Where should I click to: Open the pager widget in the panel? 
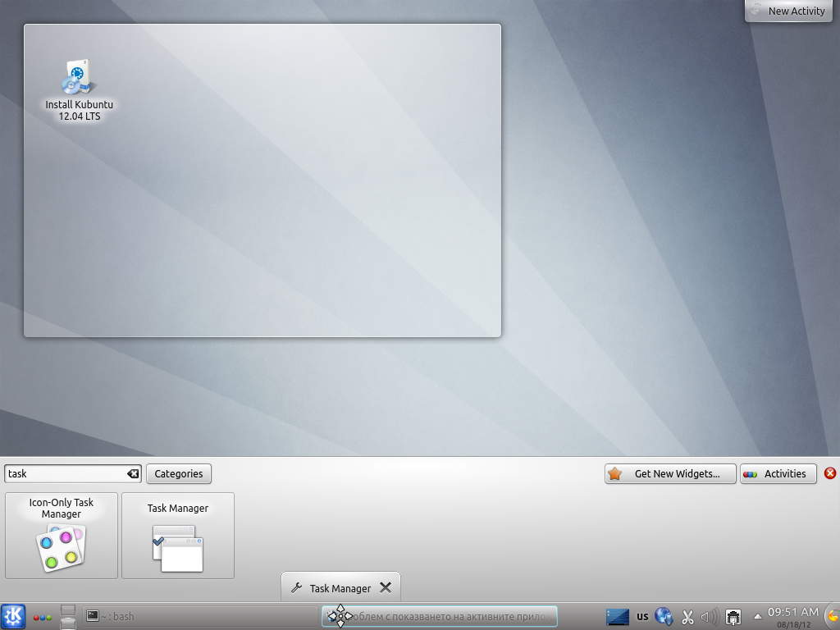[68, 617]
